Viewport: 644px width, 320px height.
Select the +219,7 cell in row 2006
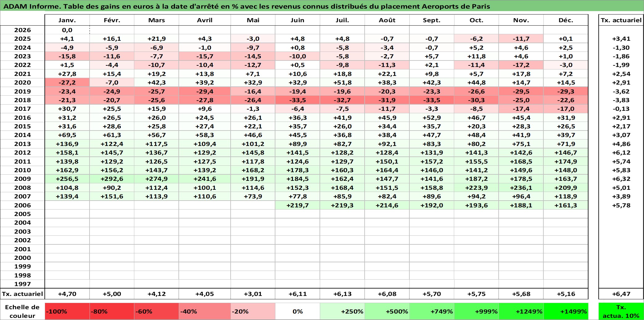(297, 205)
